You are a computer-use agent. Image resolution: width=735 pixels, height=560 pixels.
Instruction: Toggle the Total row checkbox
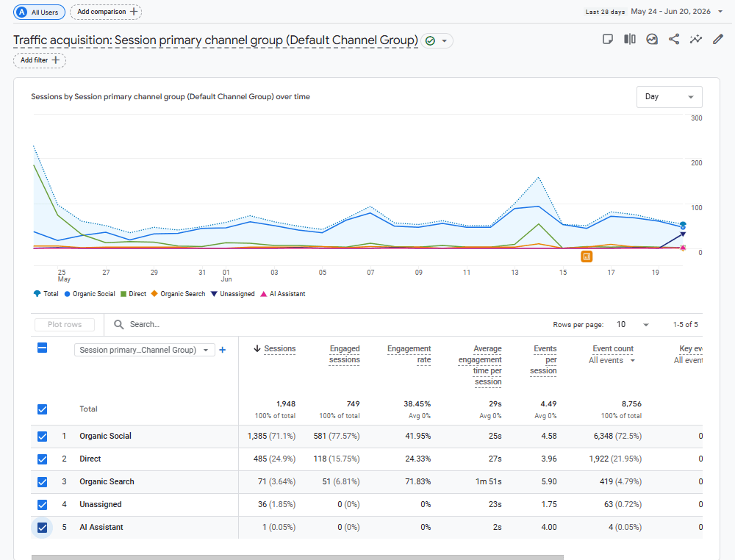tap(42, 409)
